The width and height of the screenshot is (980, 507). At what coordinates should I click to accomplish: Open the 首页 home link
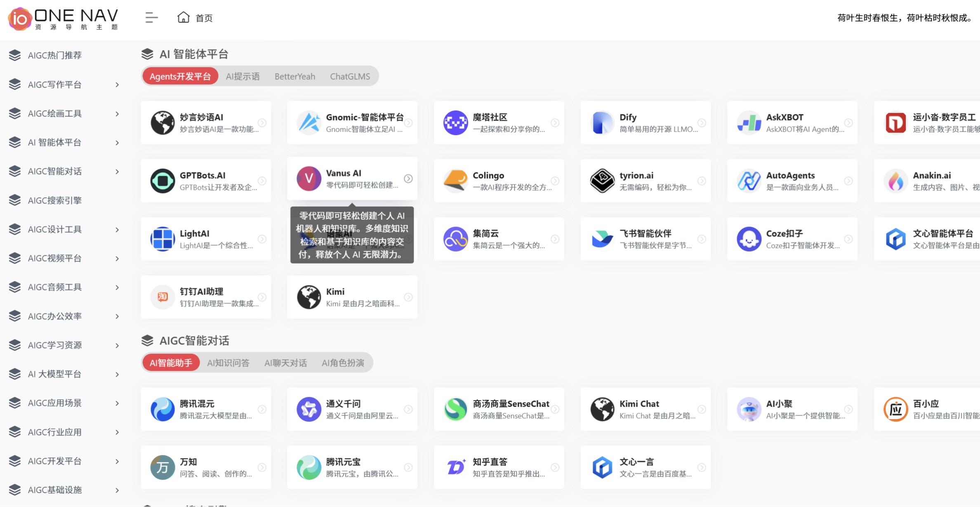pos(195,18)
